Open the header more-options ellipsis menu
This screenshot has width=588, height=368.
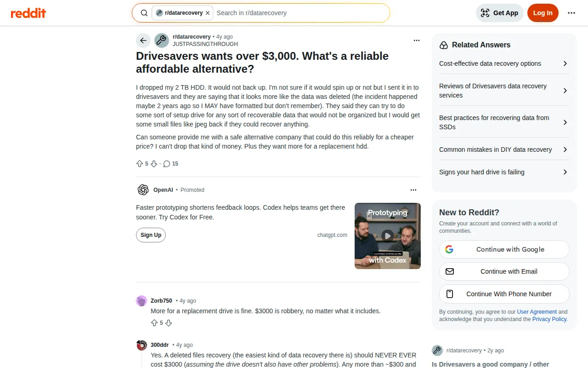(571, 13)
